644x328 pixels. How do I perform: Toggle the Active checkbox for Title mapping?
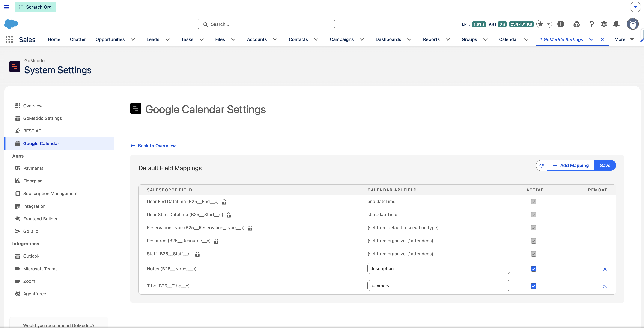[534, 286]
